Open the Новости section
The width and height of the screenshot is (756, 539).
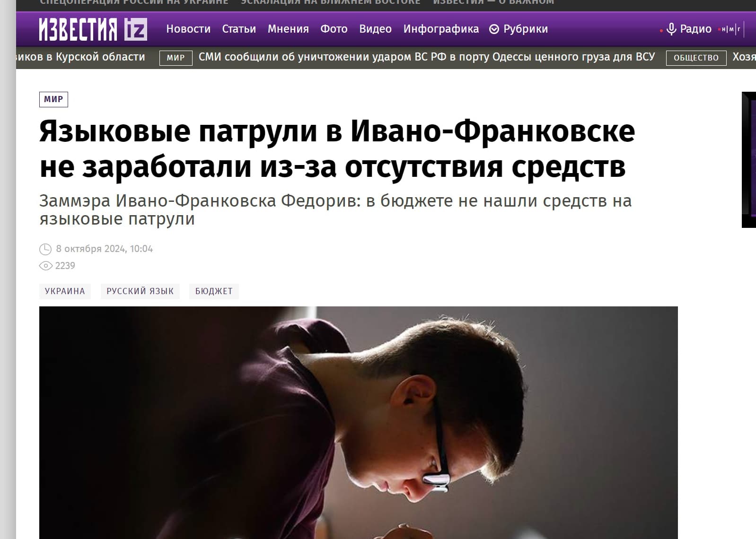(x=188, y=29)
